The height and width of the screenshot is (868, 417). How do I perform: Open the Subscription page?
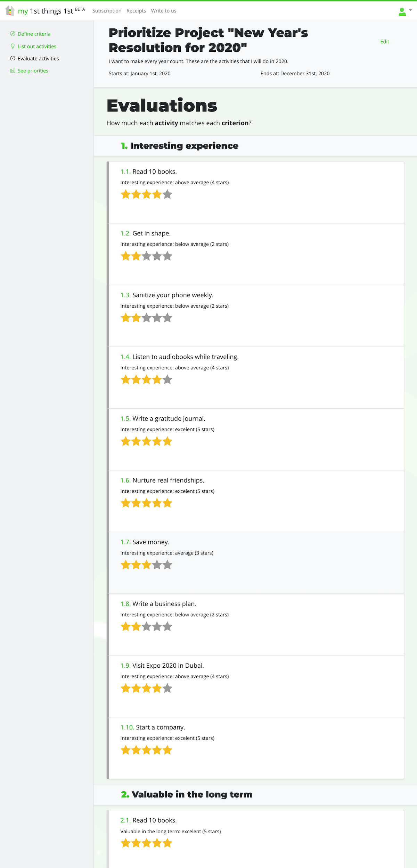pos(107,11)
